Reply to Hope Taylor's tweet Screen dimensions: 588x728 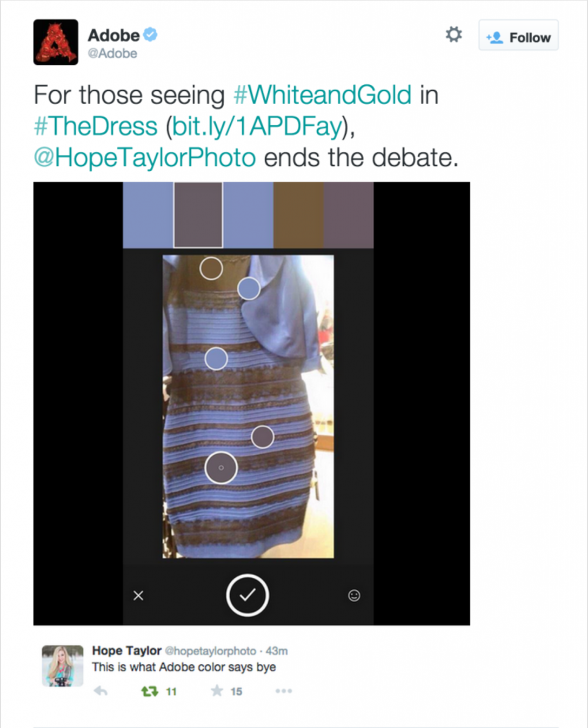point(101,691)
